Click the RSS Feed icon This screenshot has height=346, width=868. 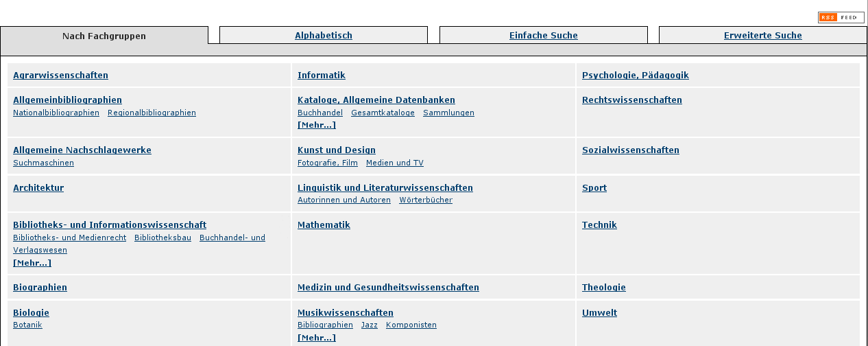point(841,17)
